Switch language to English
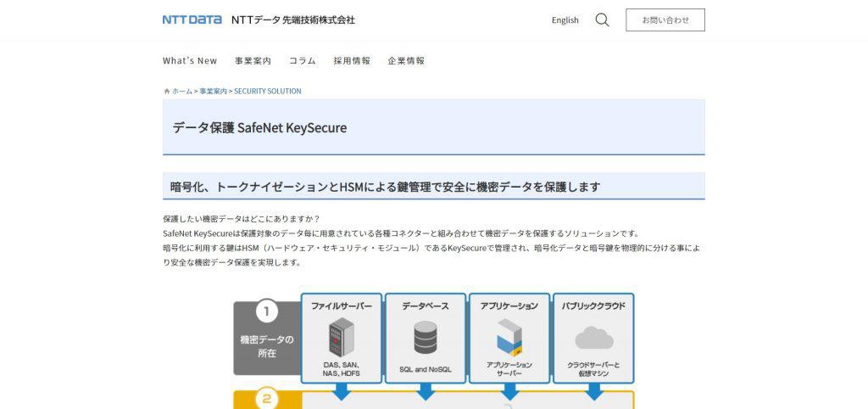This screenshot has width=868, height=409. (x=565, y=20)
